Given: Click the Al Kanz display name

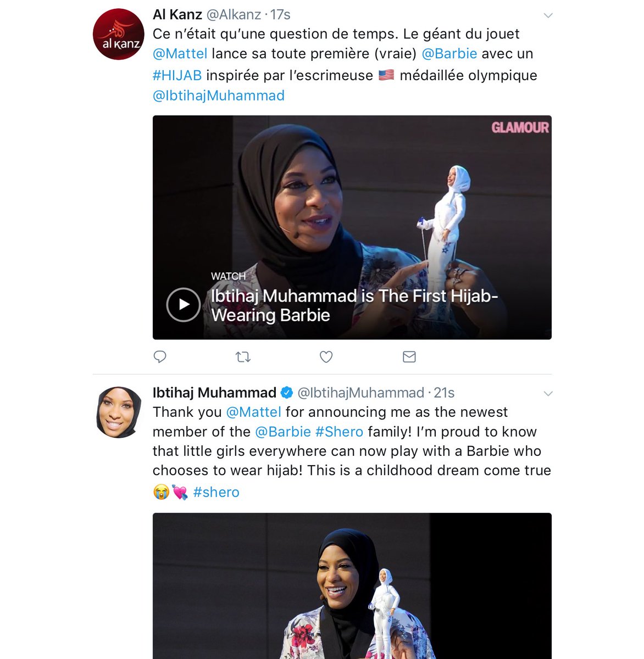Looking at the screenshot, I should pos(177,14).
